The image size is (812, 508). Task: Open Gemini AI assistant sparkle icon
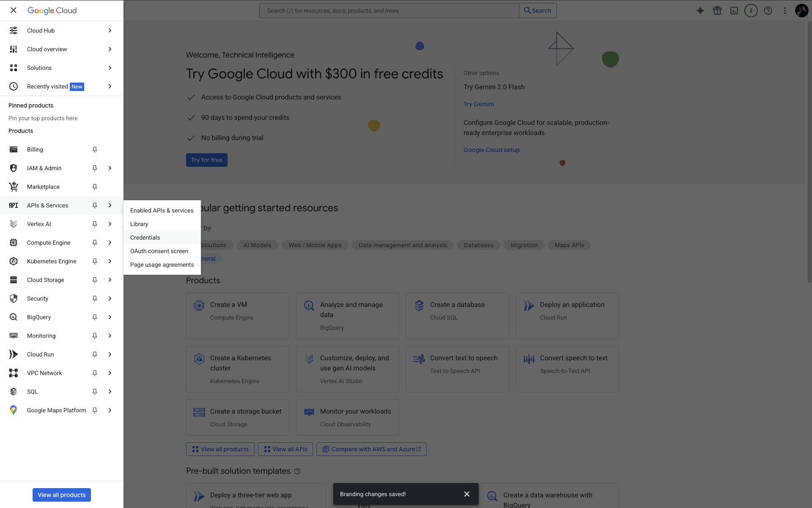(x=700, y=11)
